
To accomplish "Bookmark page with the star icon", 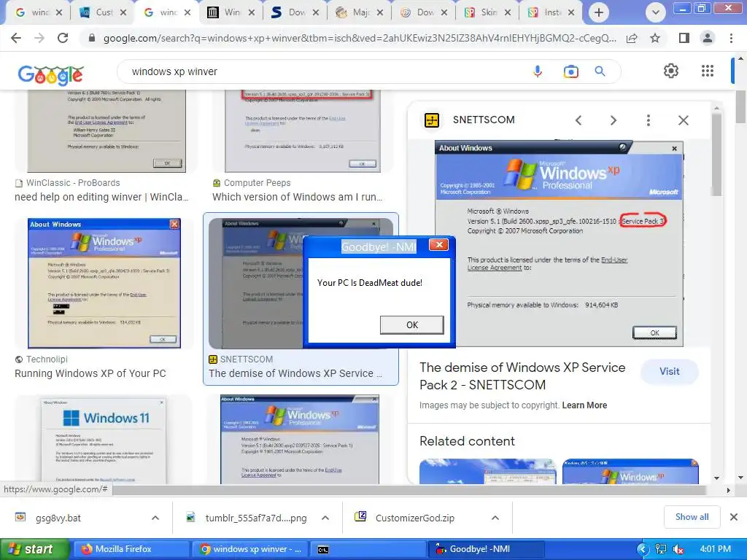I will point(655,38).
